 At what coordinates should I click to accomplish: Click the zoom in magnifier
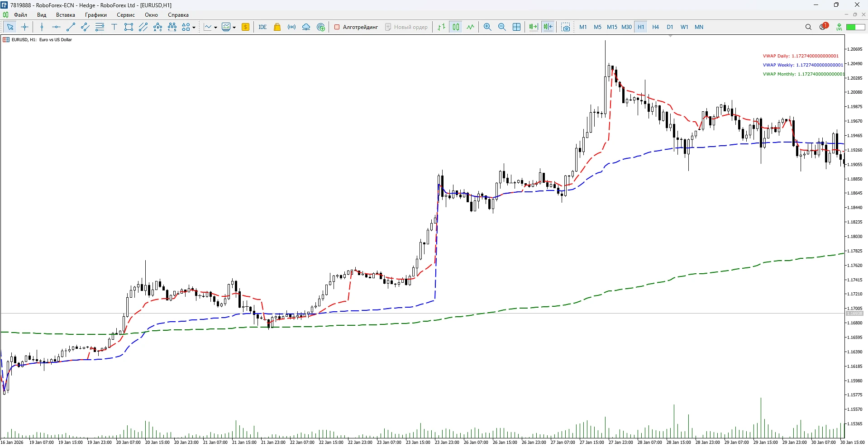487,27
